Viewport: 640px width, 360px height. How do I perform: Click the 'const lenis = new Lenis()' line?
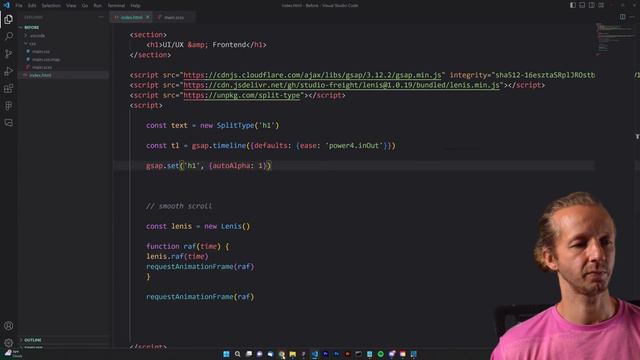tap(198, 226)
